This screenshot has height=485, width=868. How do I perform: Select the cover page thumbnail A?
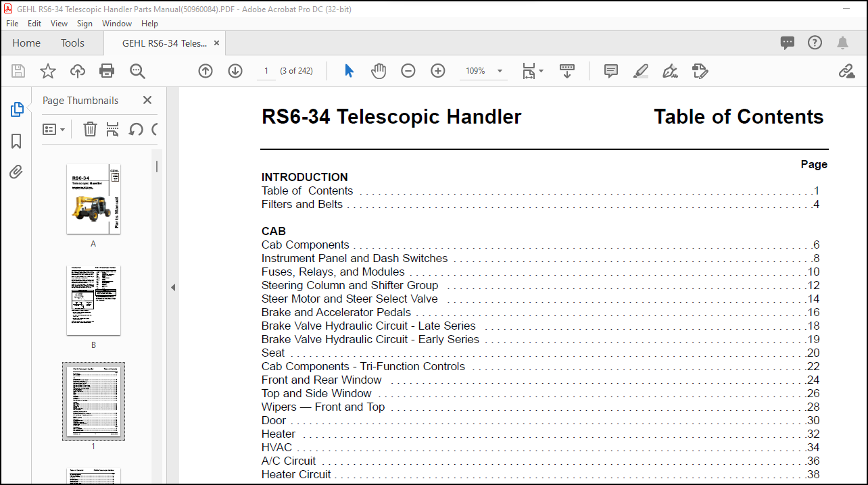93,199
